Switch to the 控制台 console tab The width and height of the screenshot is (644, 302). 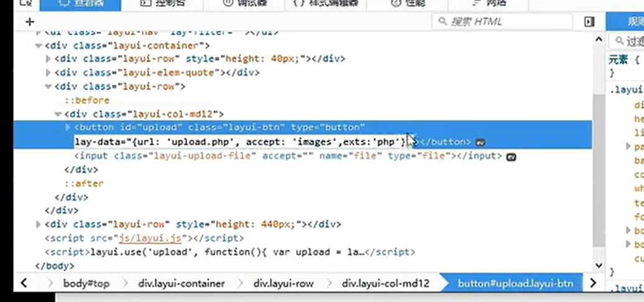click(162, 4)
